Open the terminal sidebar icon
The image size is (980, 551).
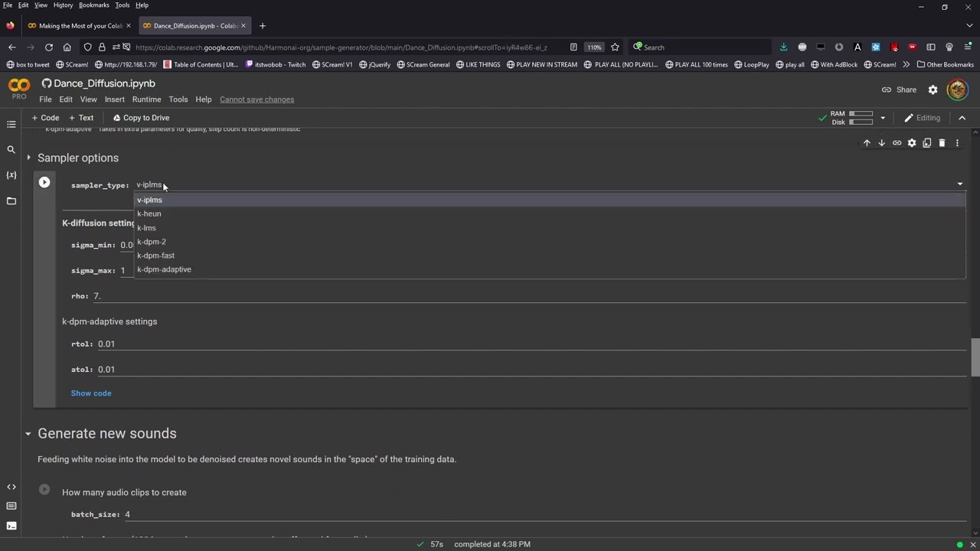point(11,526)
